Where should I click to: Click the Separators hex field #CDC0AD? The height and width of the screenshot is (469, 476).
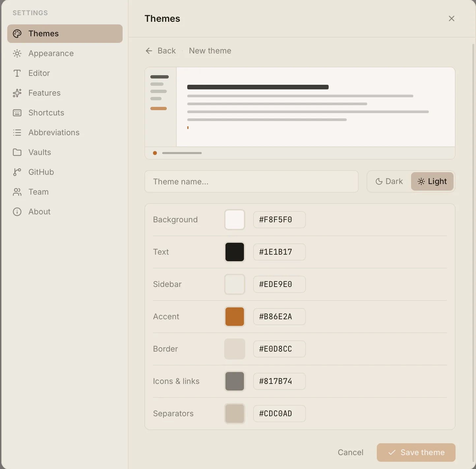click(x=280, y=414)
